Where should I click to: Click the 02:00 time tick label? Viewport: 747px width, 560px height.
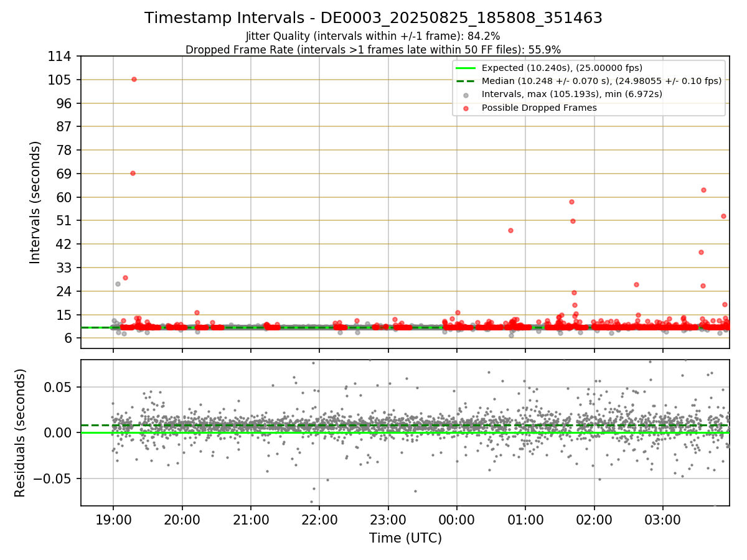[594, 519]
